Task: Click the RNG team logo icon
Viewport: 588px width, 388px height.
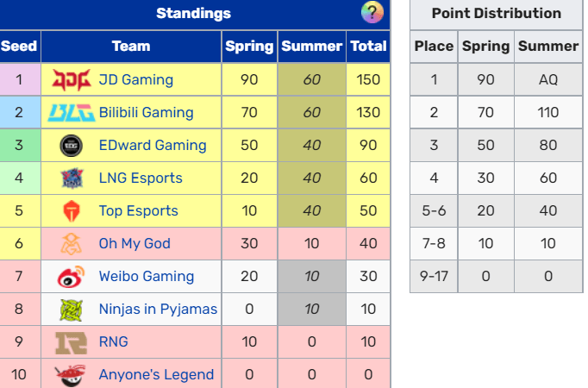Action: (x=70, y=342)
